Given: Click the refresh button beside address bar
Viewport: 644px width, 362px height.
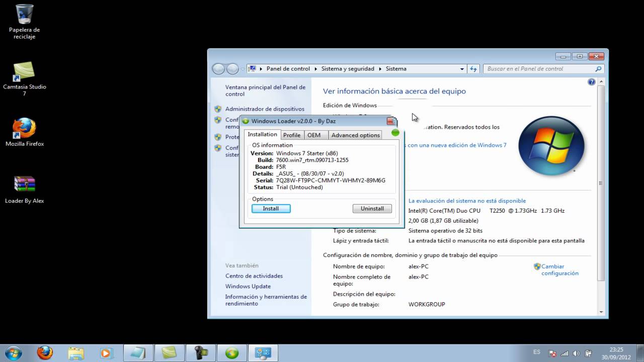Looking at the screenshot, I should (473, 69).
